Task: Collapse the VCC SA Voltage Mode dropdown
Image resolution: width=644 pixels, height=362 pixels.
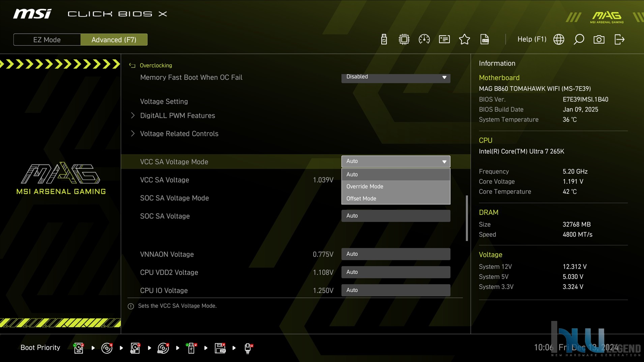Action: point(396,161)
